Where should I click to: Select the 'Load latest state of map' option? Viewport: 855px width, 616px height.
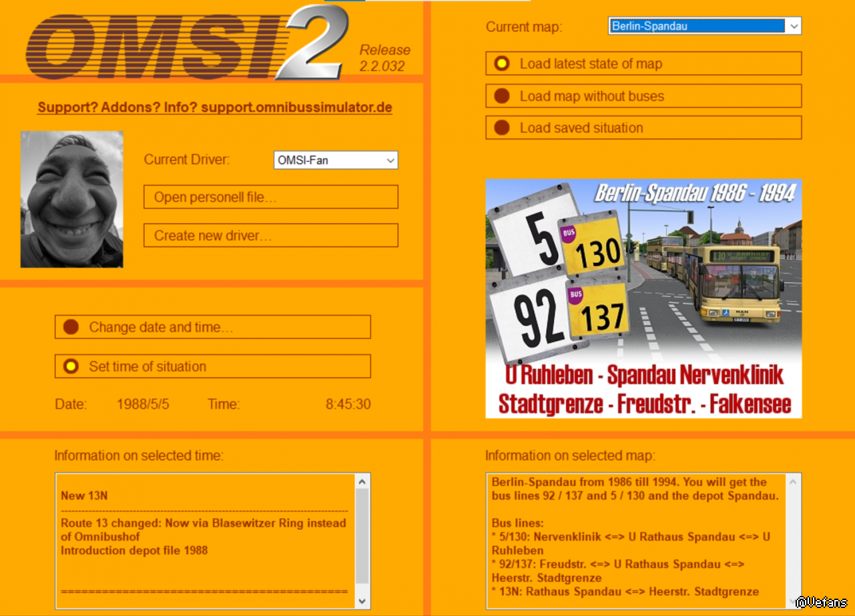[643, 64]
